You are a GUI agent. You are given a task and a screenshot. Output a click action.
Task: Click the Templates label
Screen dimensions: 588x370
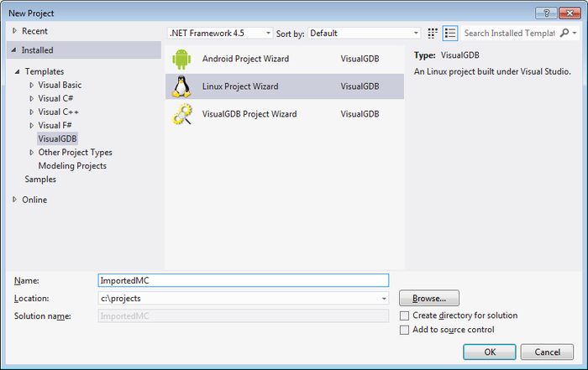45,71
